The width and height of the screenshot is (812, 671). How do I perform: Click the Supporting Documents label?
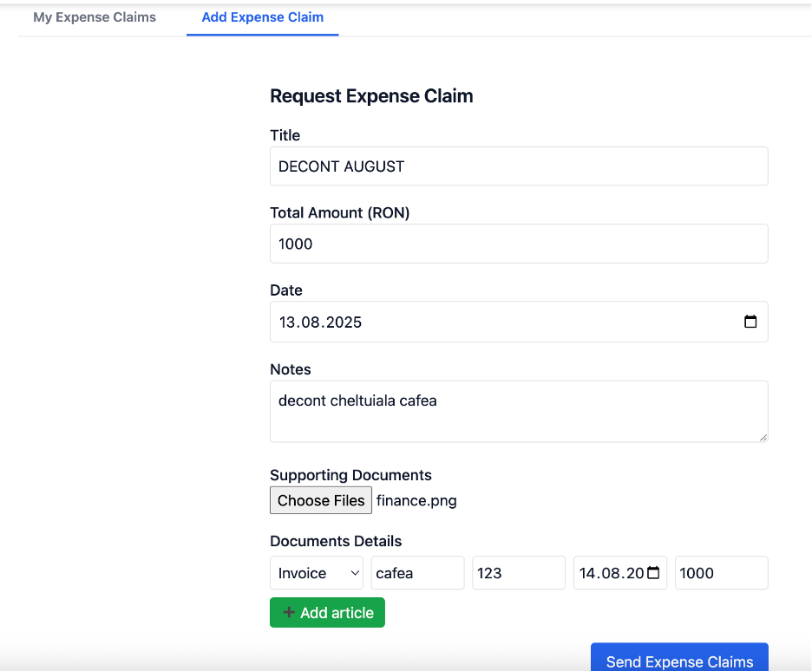[x=350, y=475]
